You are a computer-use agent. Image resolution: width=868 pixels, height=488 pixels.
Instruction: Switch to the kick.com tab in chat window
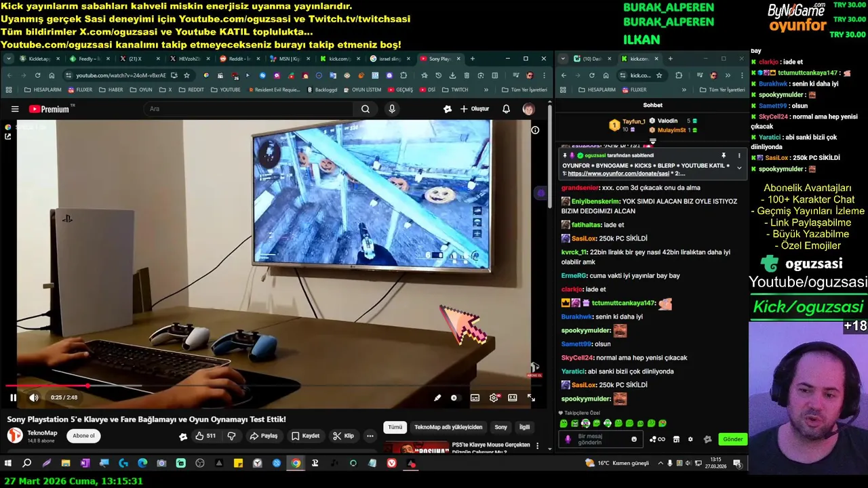point(639,59)
